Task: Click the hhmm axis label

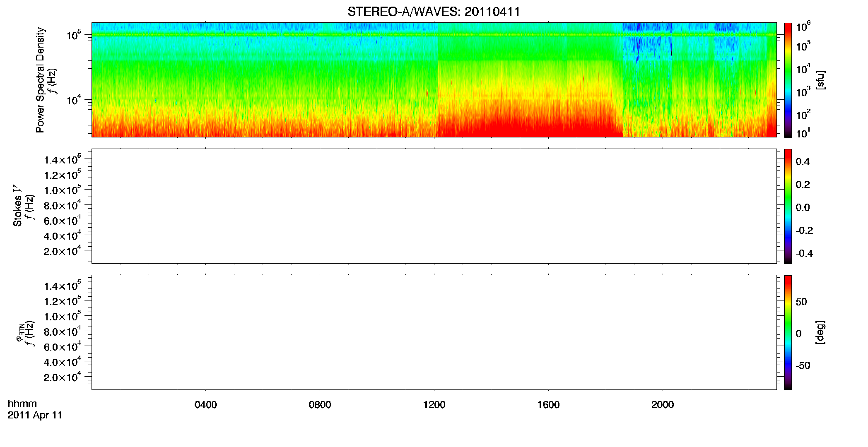Action: click(x=22, y=404)
